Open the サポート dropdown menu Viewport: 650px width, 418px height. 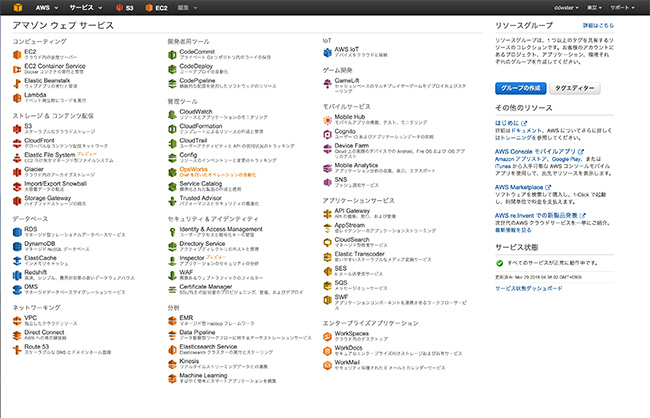coord(622,7)
